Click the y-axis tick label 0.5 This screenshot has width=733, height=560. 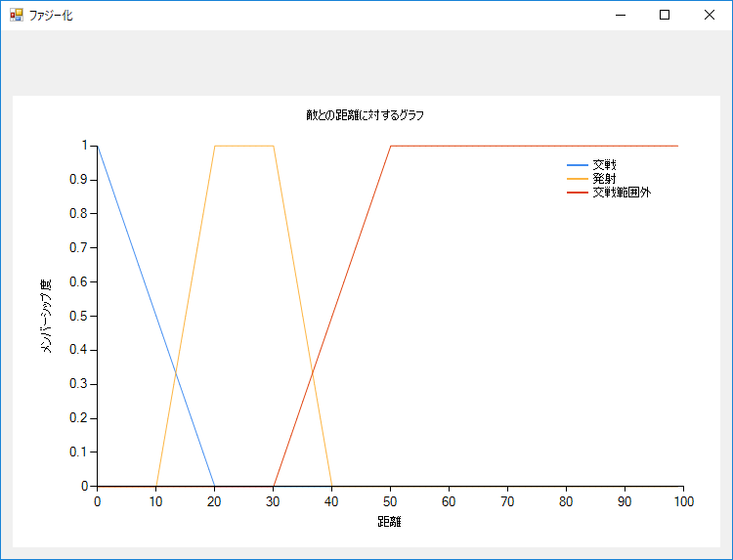(x=78, y=316)
